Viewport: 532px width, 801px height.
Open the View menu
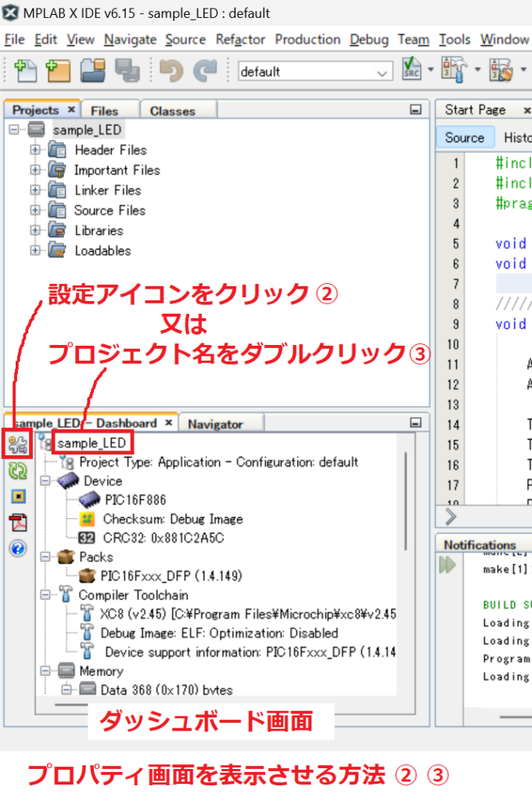81,39
